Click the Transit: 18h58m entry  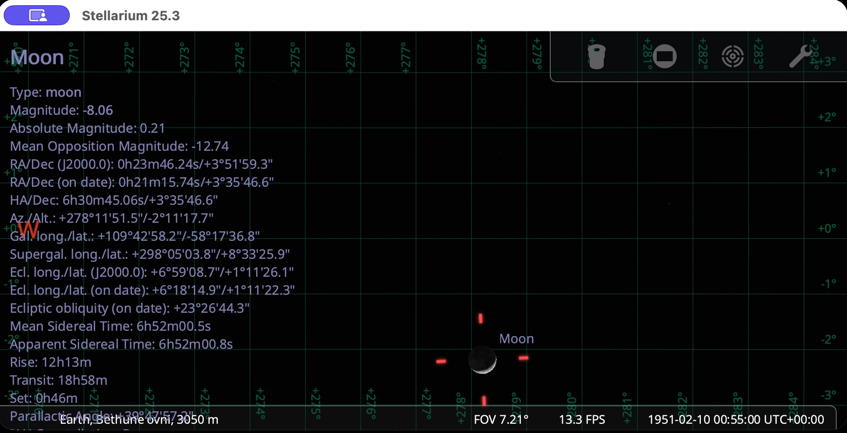[58, 380]
